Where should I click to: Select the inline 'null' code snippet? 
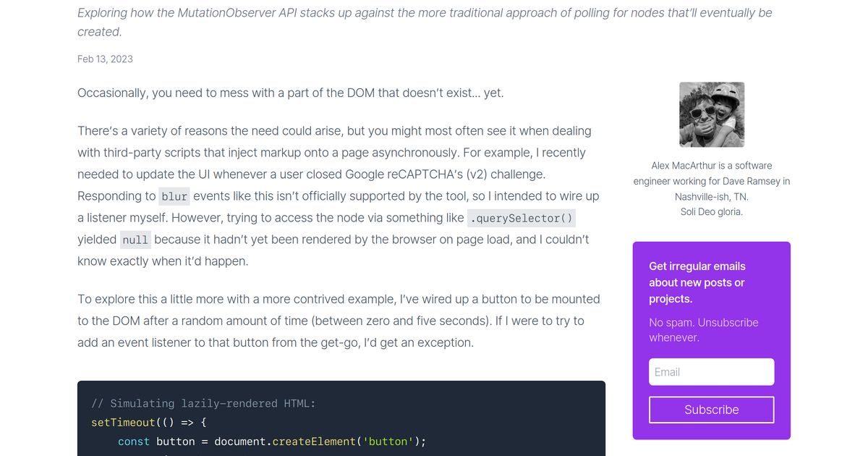click(135, 240)
